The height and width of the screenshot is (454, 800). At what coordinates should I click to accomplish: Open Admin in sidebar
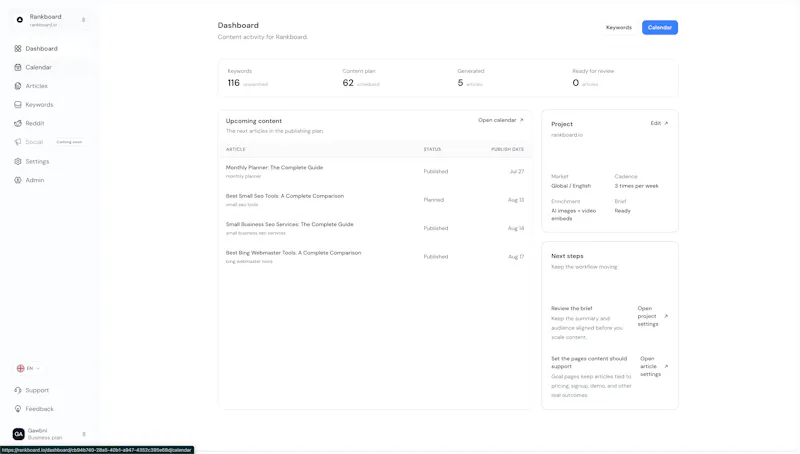(x=48, y=180)
